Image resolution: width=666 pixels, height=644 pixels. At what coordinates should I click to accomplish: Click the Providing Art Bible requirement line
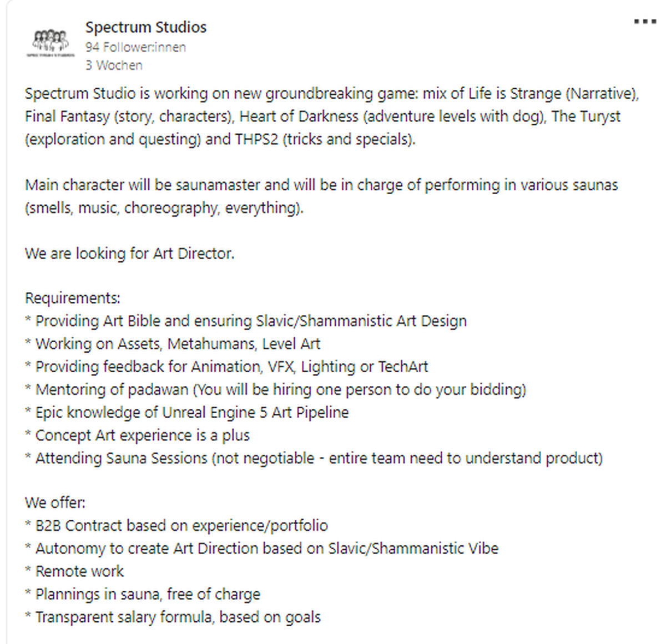point(246,321)
